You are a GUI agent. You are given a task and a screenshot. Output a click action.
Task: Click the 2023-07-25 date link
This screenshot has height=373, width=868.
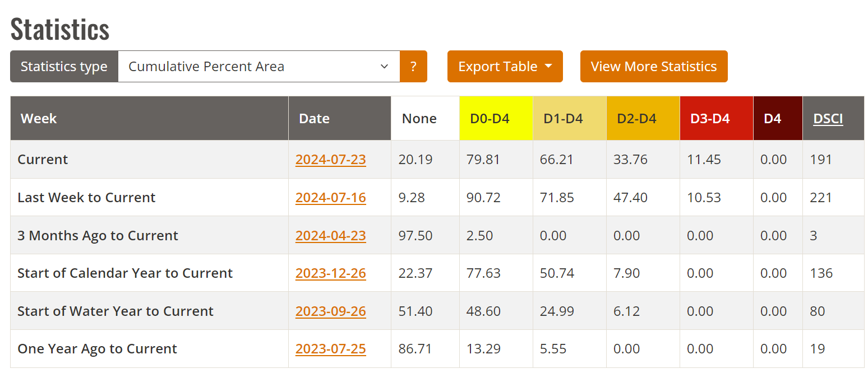tap(331, 348)
